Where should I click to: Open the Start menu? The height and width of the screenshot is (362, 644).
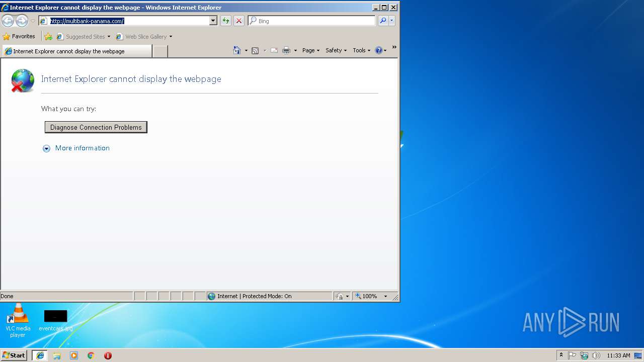[14, 355]
